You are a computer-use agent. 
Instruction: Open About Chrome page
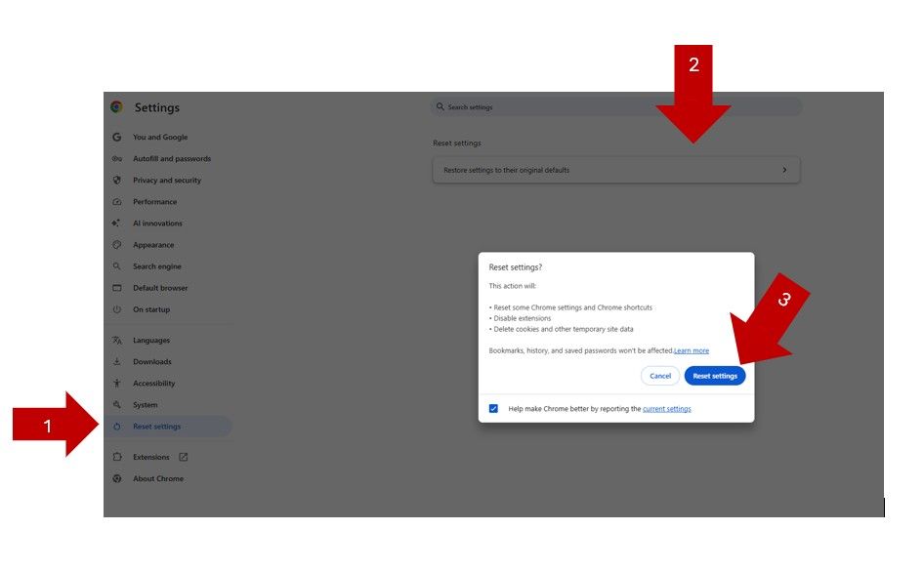point(158,478)
